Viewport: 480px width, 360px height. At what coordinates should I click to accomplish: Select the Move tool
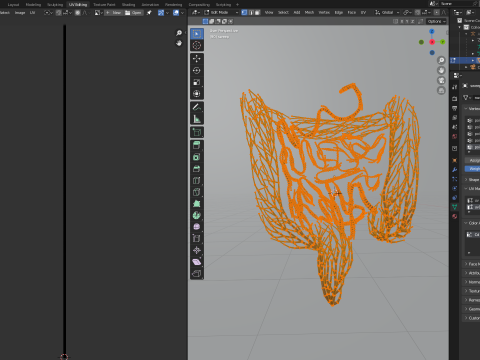[197, 59]
